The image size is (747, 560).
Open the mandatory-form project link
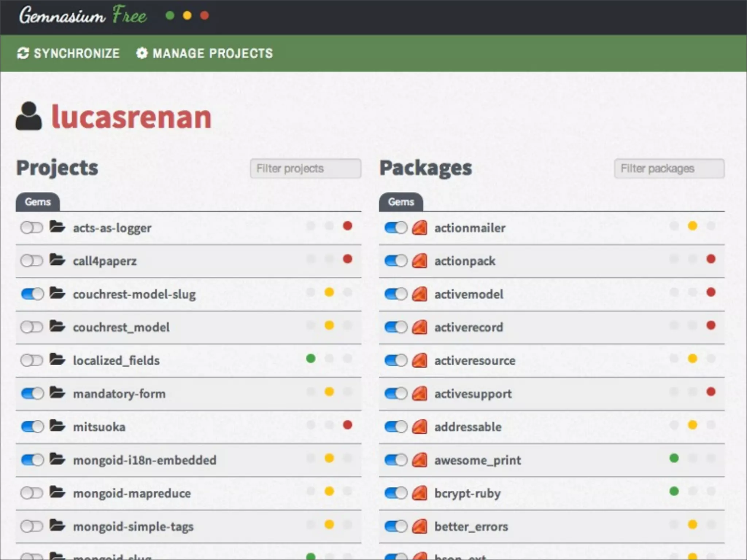pos(119,394)
